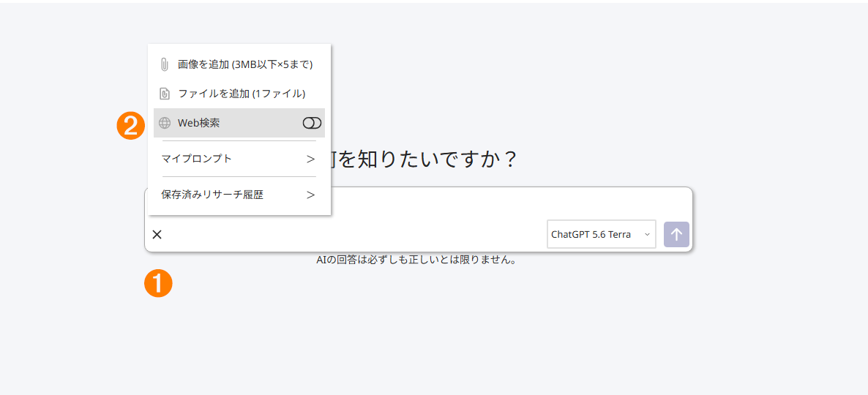This screenshot has width=868, height=395.
Task: Click the AIの回答は必ずしも正しいとは限りません notice
Action: pos(416,260)
